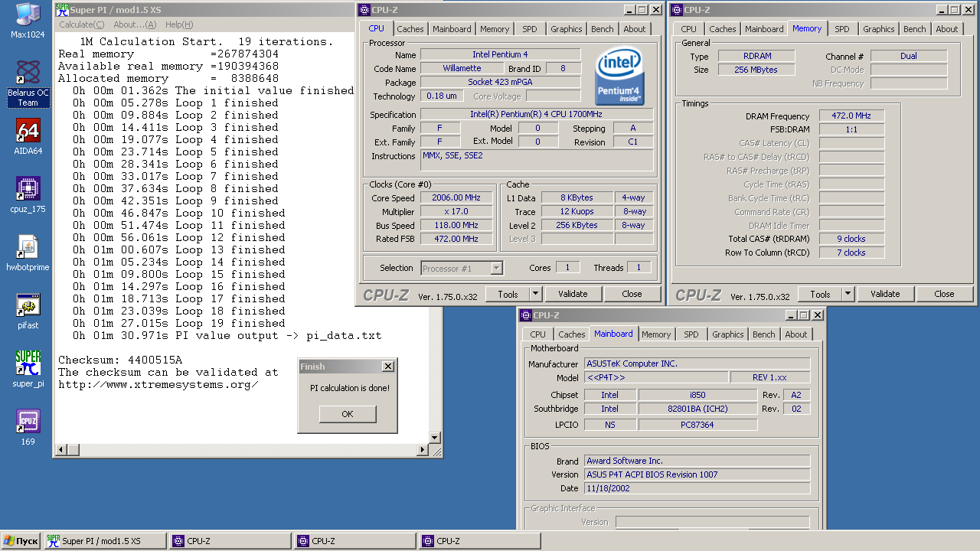
Task: Expand Tools dropdown arrow in CPU window
Action: [x=536, y=294]
